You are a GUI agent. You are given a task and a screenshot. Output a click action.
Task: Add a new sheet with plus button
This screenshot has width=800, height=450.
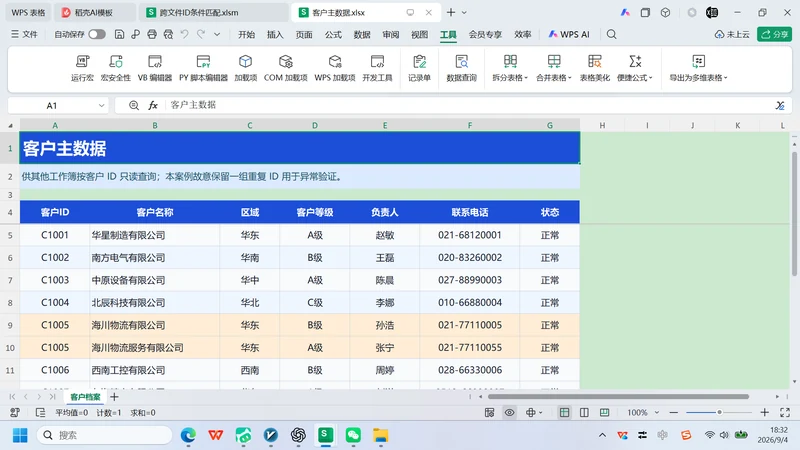pyautogui.click(x=114, y=396)
